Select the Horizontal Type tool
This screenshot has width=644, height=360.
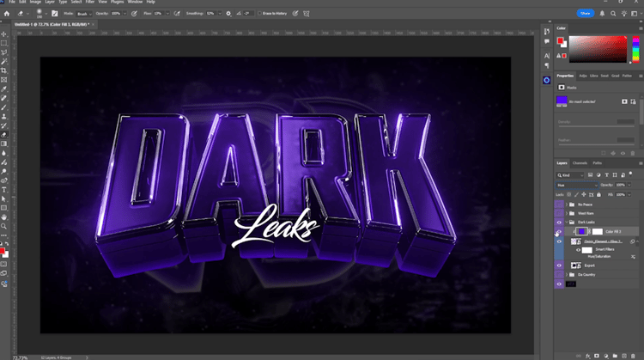coord(4,190)
